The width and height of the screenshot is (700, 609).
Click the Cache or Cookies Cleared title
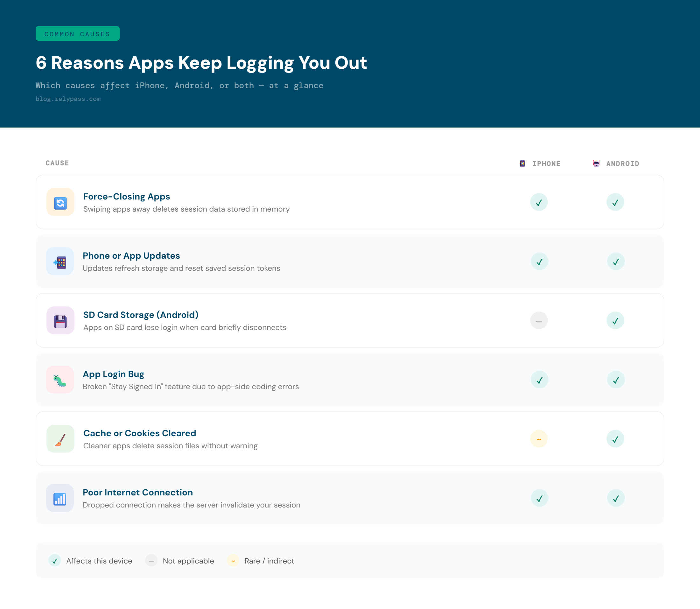click(140, 433)
